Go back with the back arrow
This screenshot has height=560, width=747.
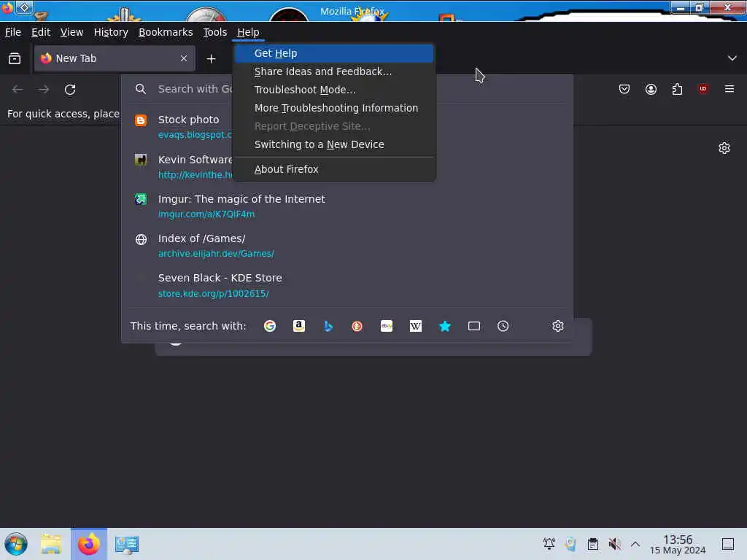point(18,90)
